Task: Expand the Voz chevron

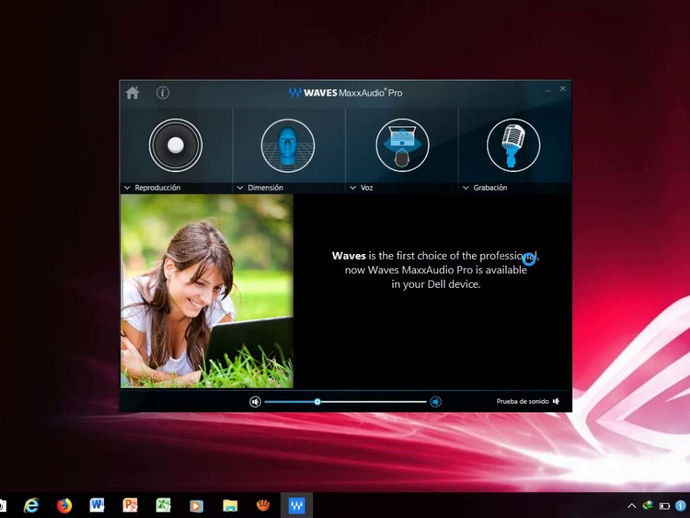Action: tap(353, 188)
